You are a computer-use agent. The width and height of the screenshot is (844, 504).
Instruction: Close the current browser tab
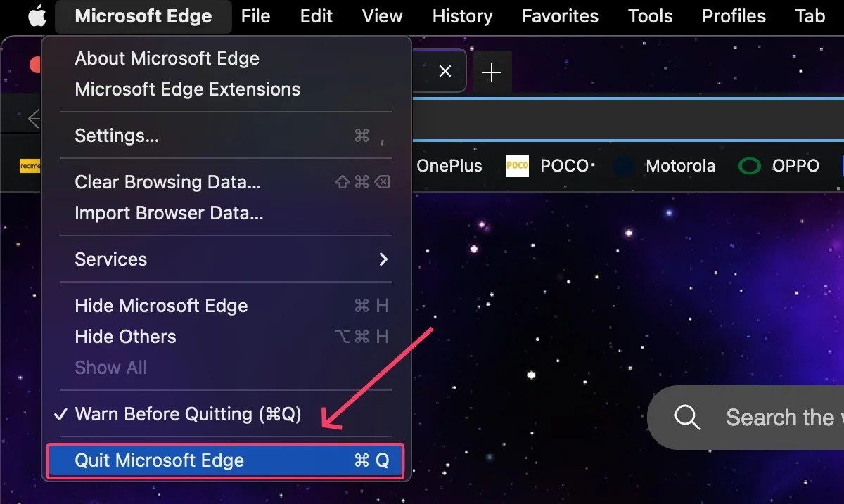[445, 71]
